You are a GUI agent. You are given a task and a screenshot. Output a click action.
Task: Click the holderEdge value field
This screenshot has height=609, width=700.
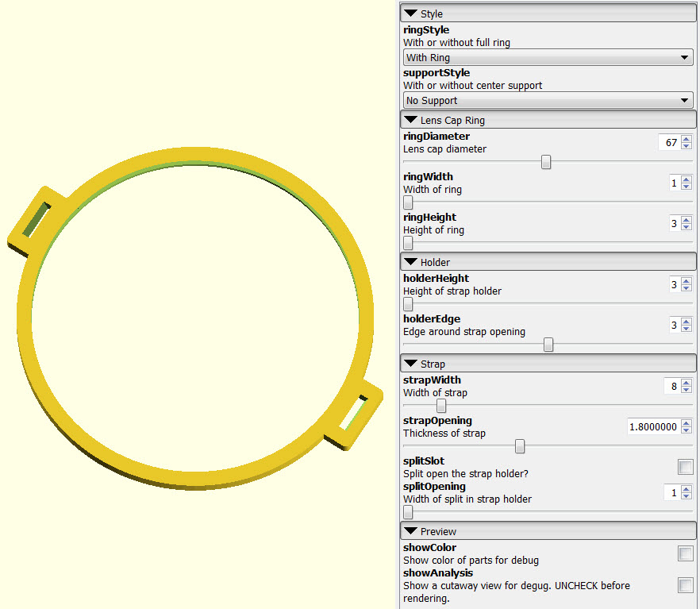pos(675,325)
